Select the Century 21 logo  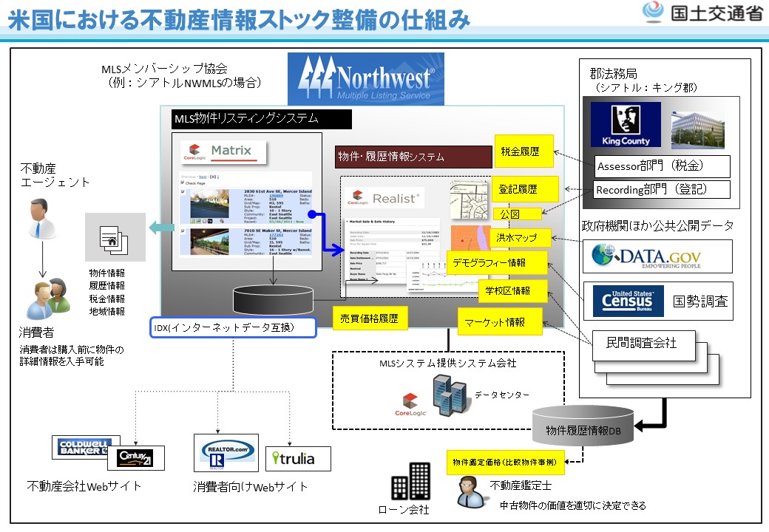[135, 458]
